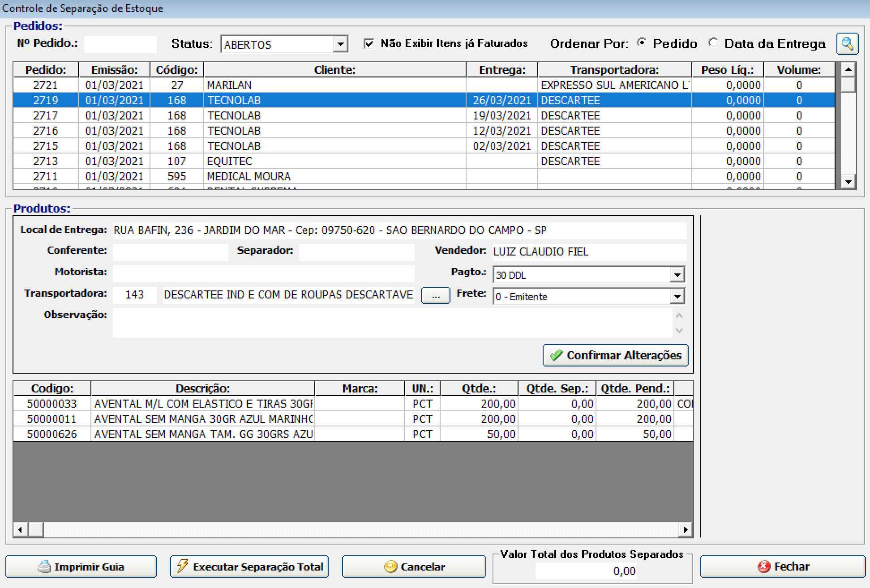Open the Status ABERTOS dropdown
Image resolution: width=870 pixels, height=588 pixels.
(x=341, y=44)
